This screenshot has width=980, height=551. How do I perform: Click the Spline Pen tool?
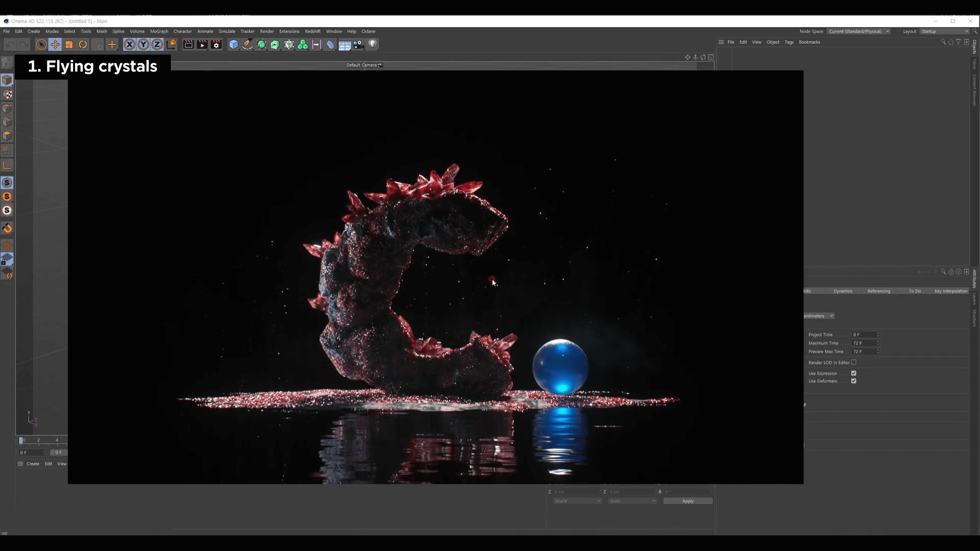(x=248, y=45)
